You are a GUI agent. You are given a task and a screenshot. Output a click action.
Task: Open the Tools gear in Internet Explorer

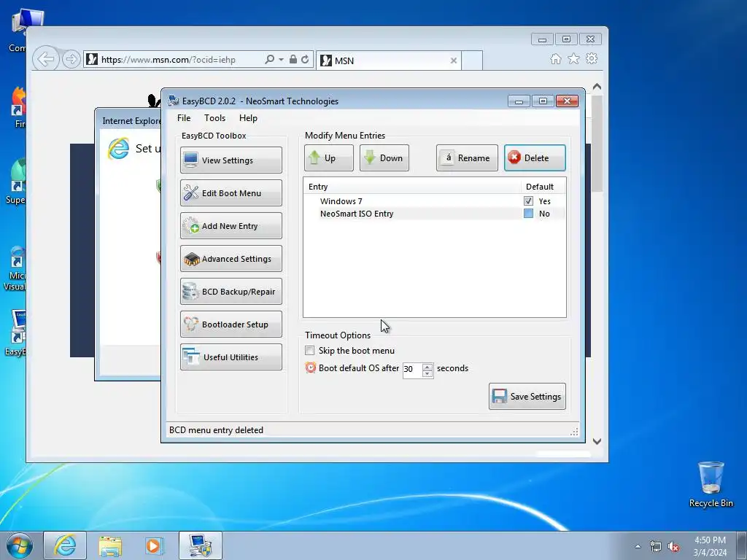[592, 58]
